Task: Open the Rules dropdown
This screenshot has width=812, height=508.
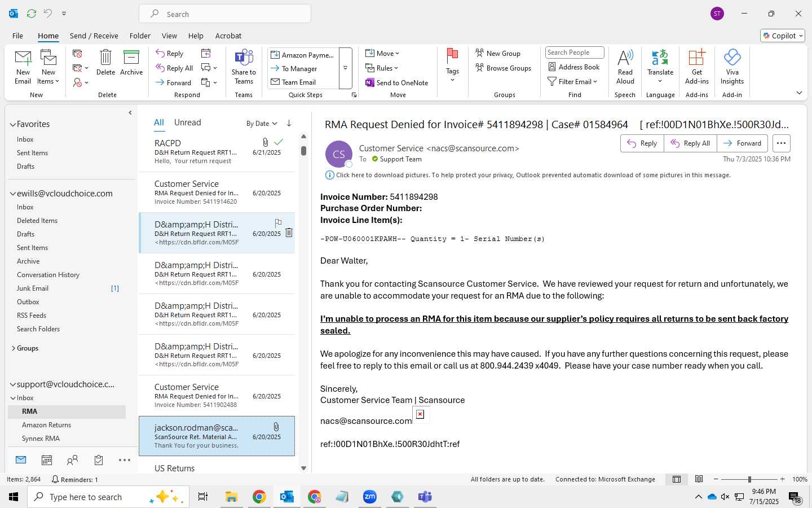Action: (382, 68)
